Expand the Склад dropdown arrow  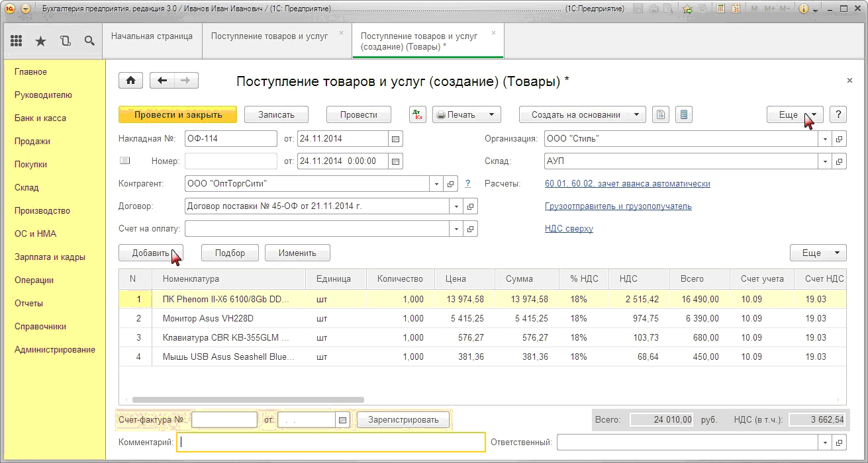click(826, 161)
